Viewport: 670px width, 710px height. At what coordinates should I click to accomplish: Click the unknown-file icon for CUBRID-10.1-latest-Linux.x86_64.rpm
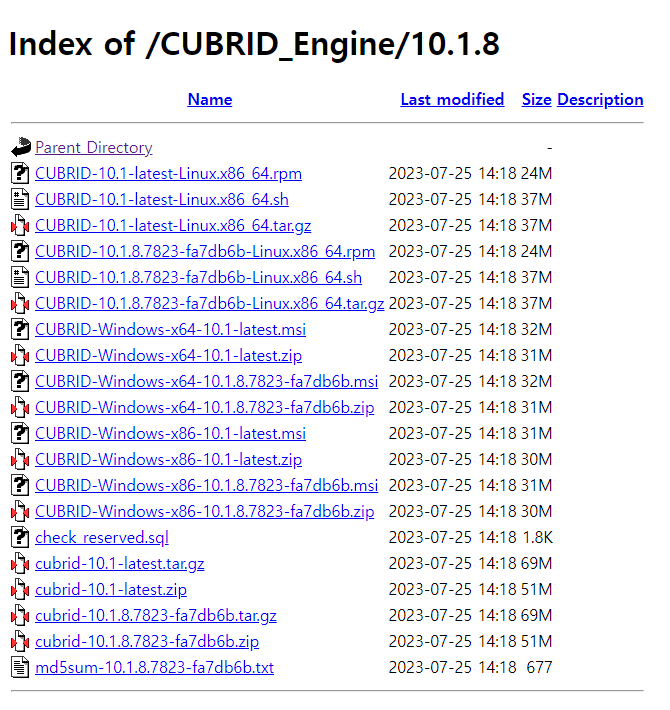[x=20, y=173]
